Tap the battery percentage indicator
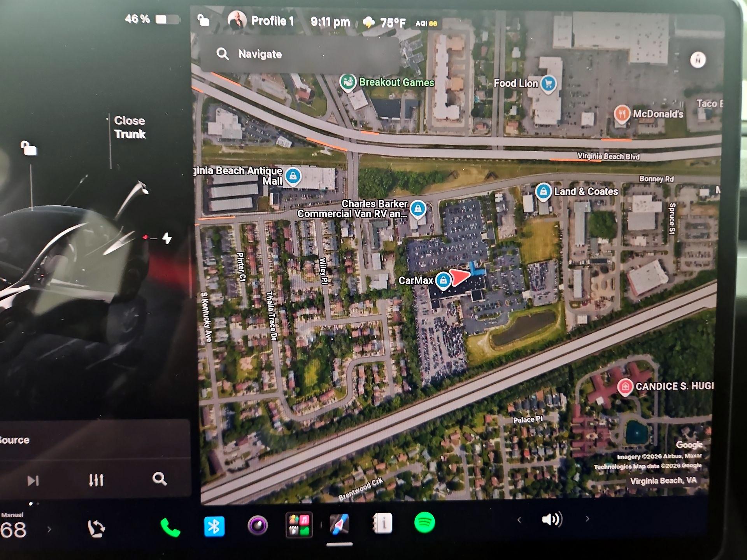This screenshot has height=560, width=747. [x=153, y=19]
